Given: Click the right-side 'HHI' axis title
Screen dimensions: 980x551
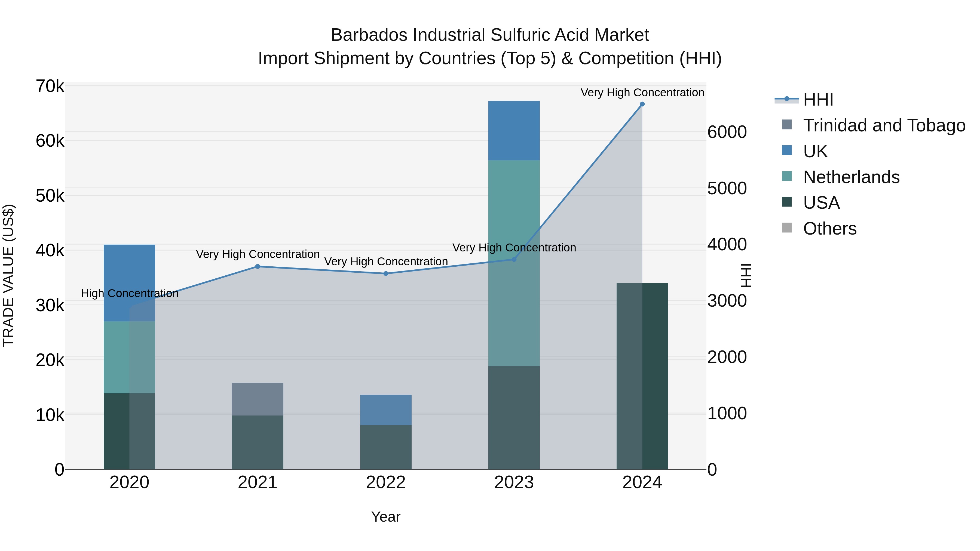Looking at the screenshot, I should [746, 275].
